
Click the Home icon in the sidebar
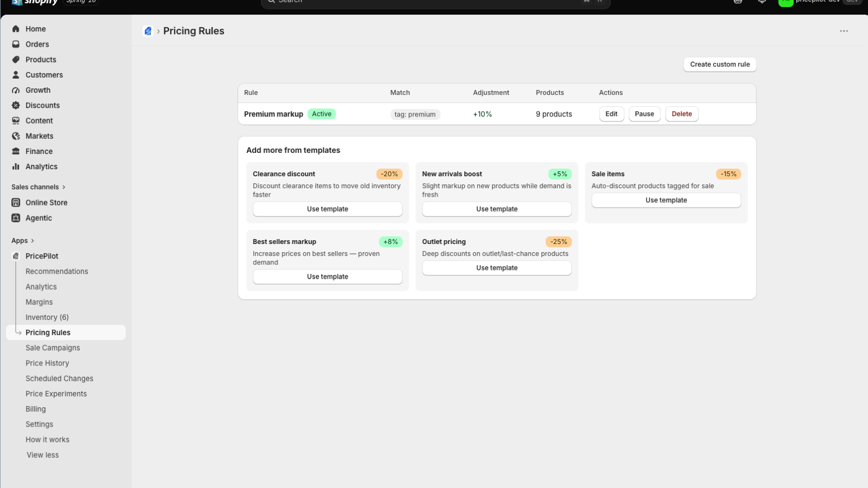[16, 29]
